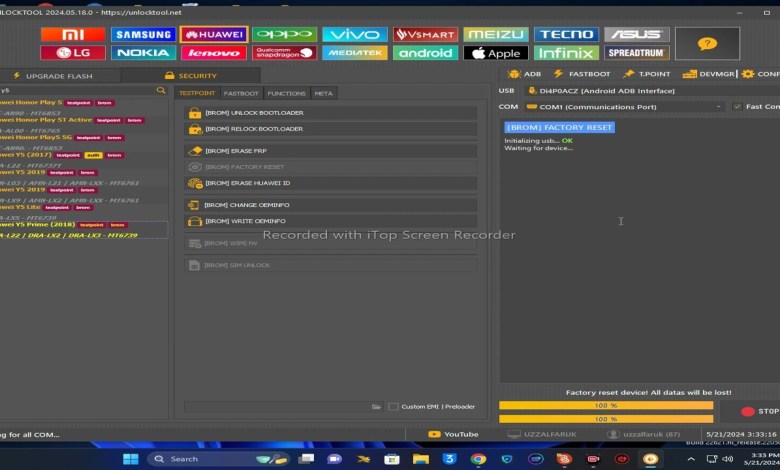
Task: Open FASTBOOT from the top-right toolbar
Action: pyautogui.click(x=582, y=74)
